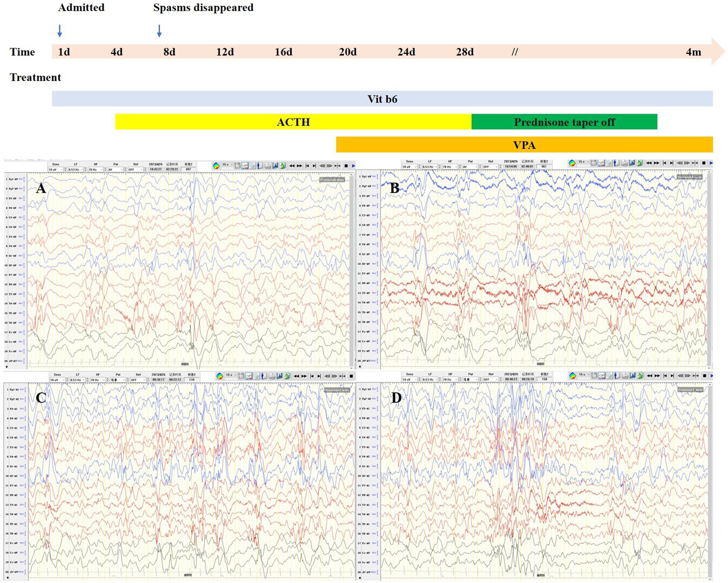Click the 134 frame number field in panel C

pos(191,379)
